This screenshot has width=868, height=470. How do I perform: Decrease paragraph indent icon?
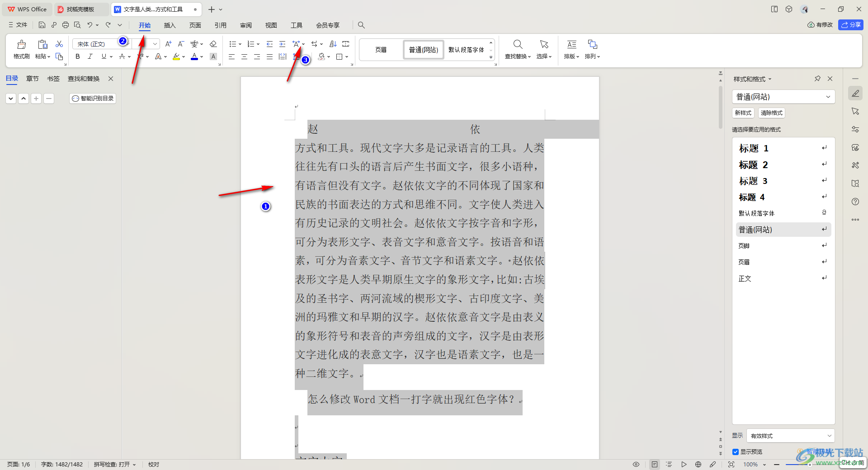click(269, 44)
